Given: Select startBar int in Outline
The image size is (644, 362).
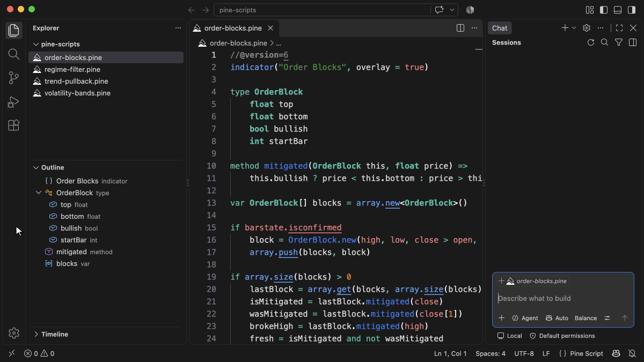Looking at the screenshot, I should pos(106,240).
